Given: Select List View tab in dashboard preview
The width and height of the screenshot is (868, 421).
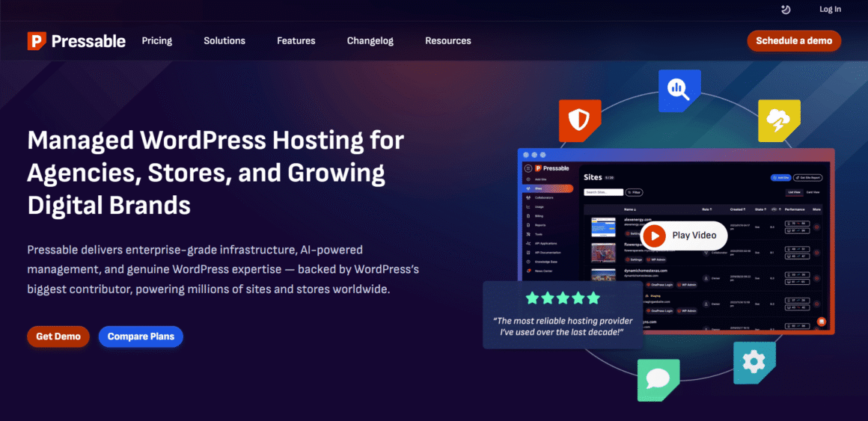Looking at the screenshot, I should click(x=795, y=192).
